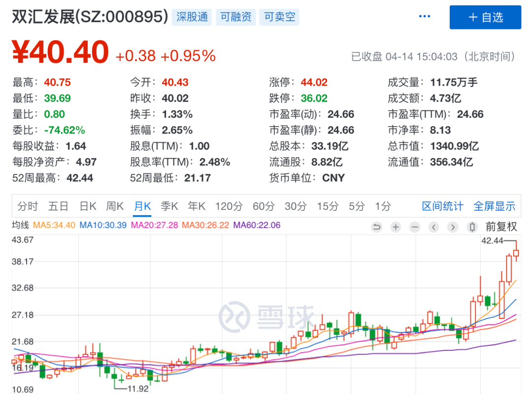Image resolution: width=532 pixels, height=394 pixels.
Task: Click the 可卖空 tag
Action: click(279, 17)
